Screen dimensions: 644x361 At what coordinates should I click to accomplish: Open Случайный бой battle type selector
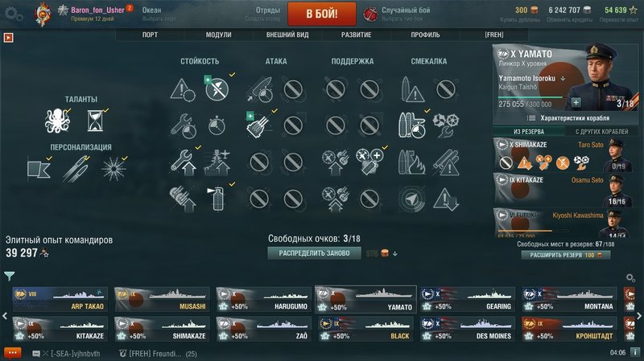click(x=398, y=14)
